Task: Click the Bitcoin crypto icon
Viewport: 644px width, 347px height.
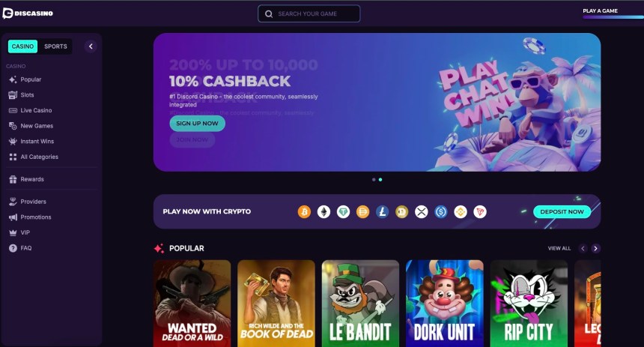Action: pos(304,212)
